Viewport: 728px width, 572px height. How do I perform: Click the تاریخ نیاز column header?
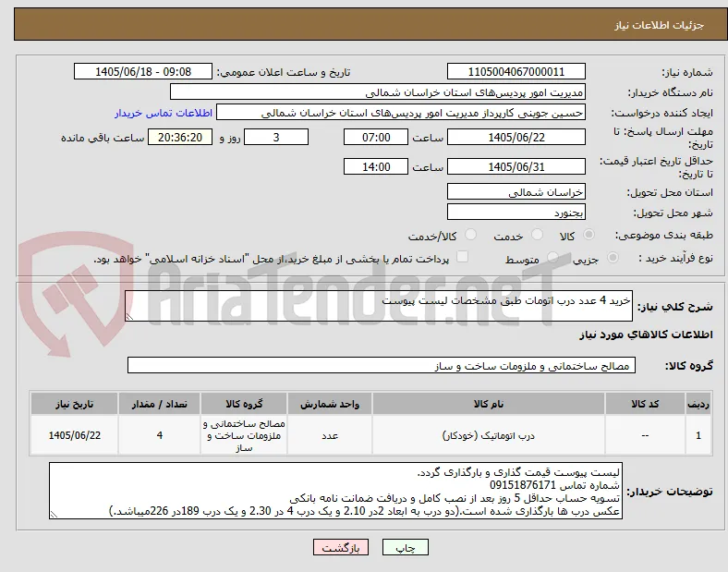[x=74, y=404]
